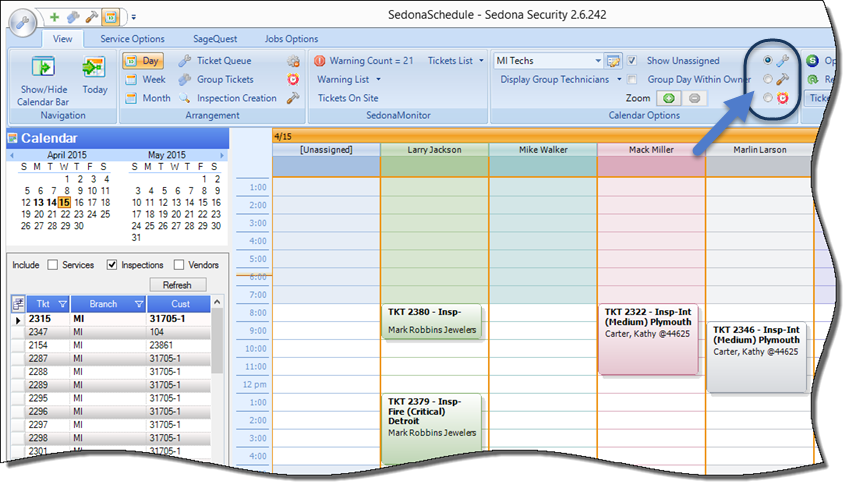
Task: Open appointment TKT 2322 for Mack Miller
Action: (x=648, y=340)
